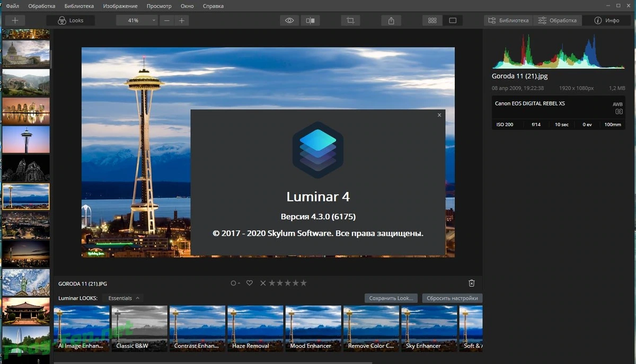Reject photo with the X flag

click(263, 283)
